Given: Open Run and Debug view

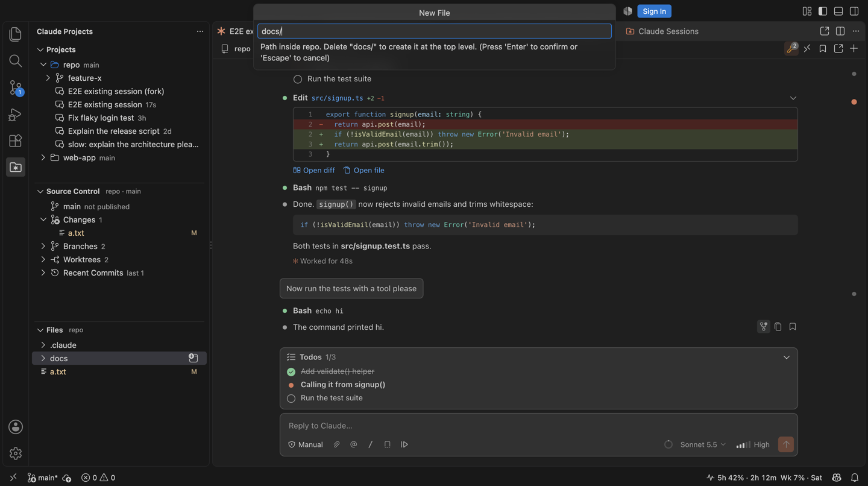Looking at the screenshot, I should [x=16, y=115].
